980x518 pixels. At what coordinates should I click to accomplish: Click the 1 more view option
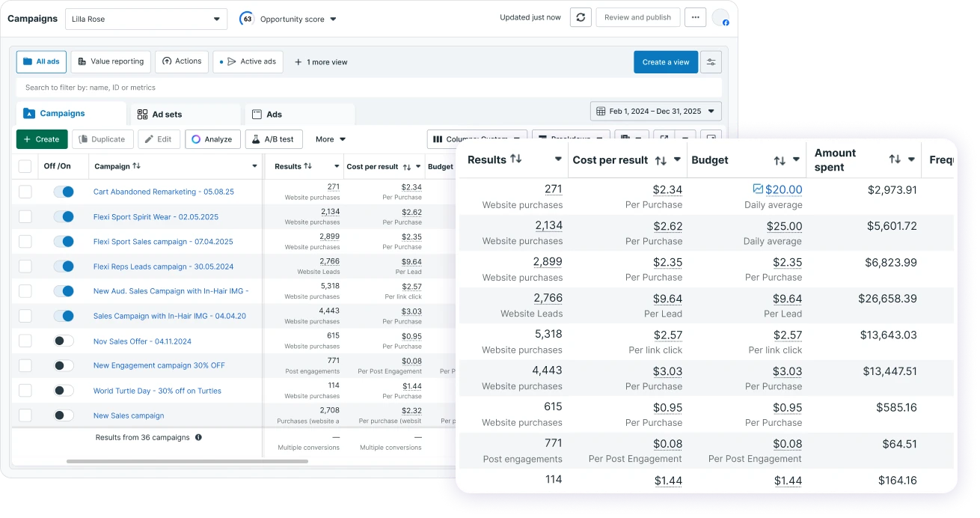tap(321, 62)
